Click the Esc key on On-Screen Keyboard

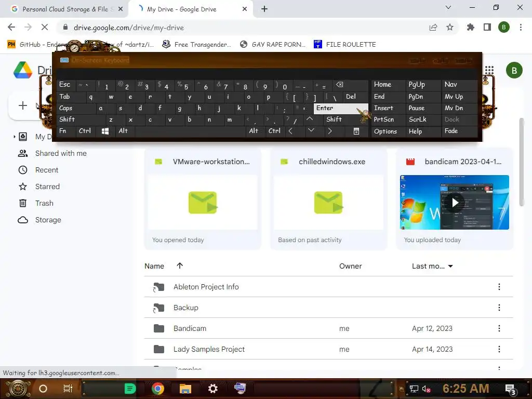(x=66, y=85)
